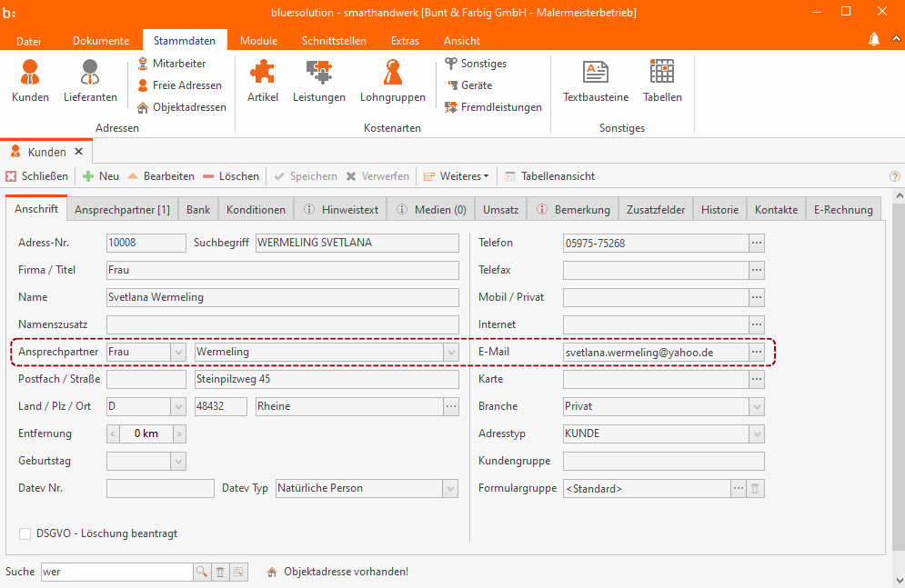Expand the Branche dropdown
Viewport: 905px width, 588px height.
click(756, 406)
